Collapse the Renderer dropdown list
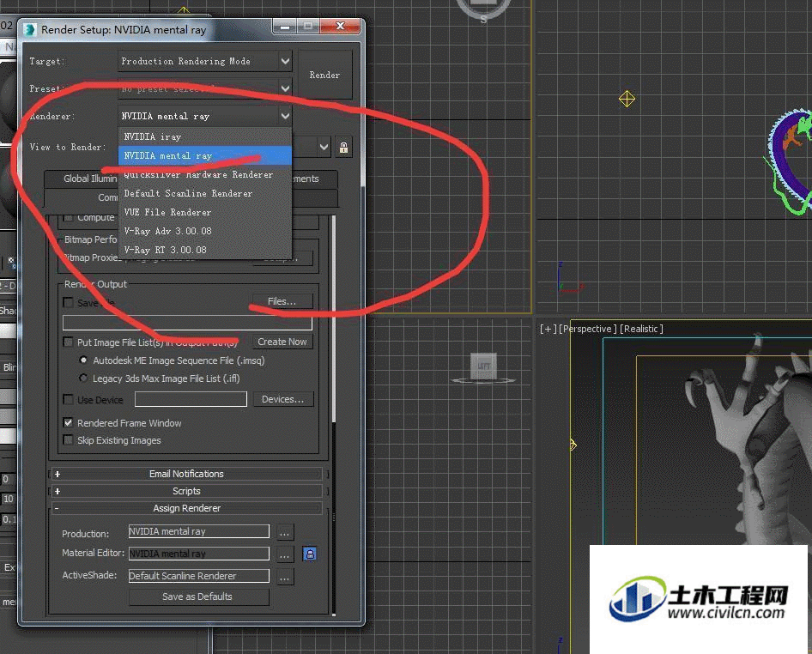This screenshot has height=654, width=812. pyautogui.click(x=285, y=116)
